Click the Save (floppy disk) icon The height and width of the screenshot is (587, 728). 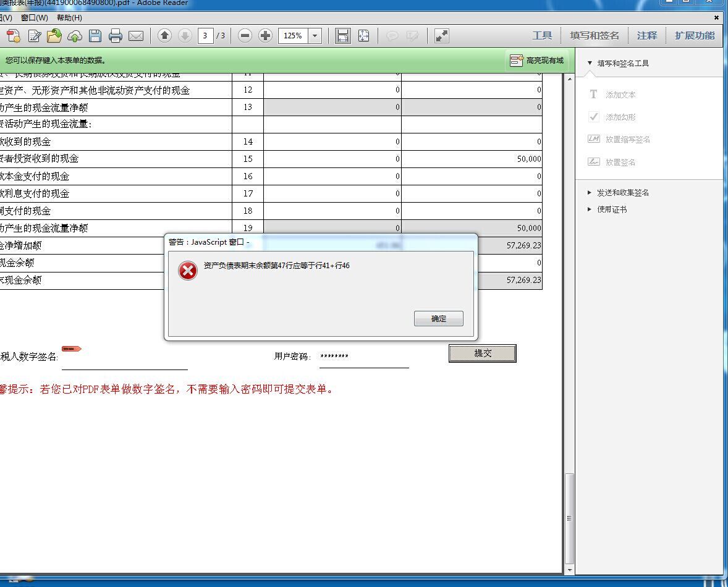coord(95,36)
